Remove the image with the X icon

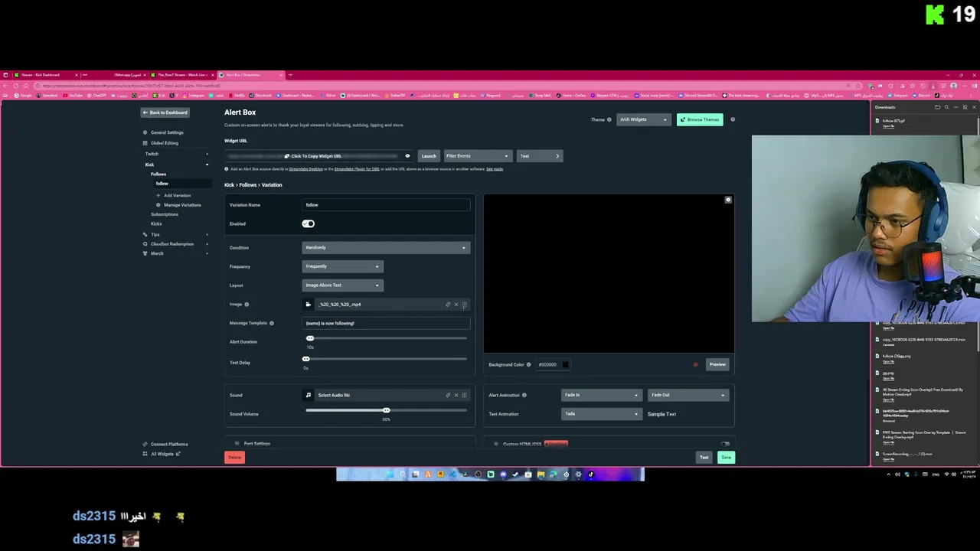pos(456,305)
